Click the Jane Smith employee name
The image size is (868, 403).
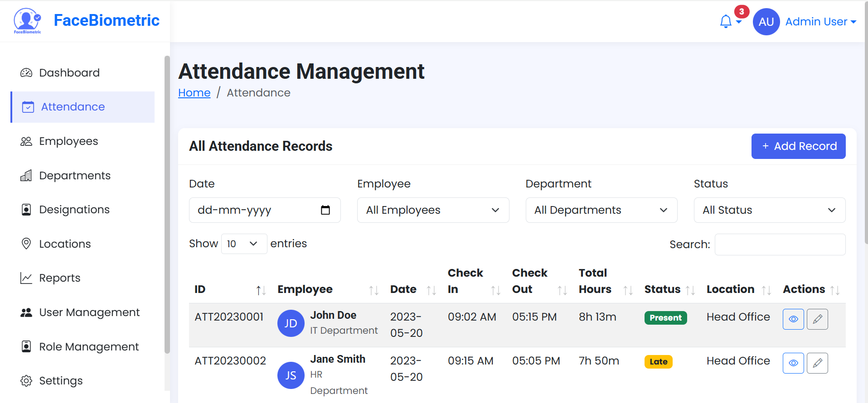pyautogui.click(x=338, y=359)
